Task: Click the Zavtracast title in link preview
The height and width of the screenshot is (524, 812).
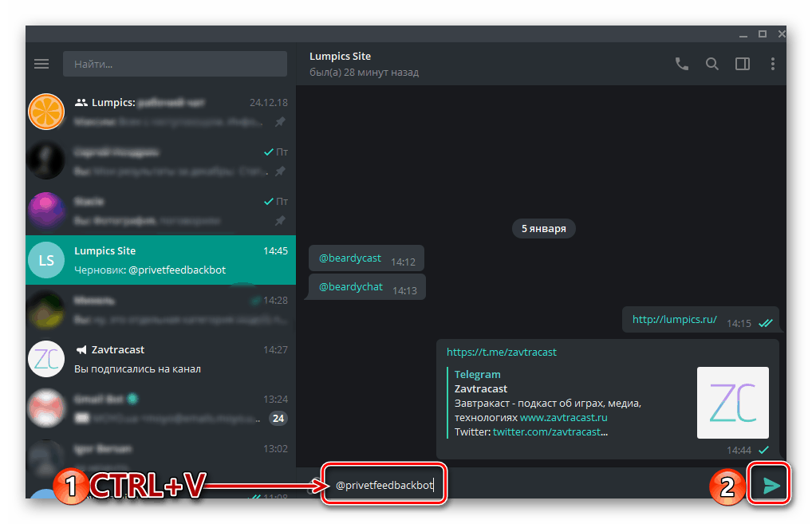Action: [480, 388]
